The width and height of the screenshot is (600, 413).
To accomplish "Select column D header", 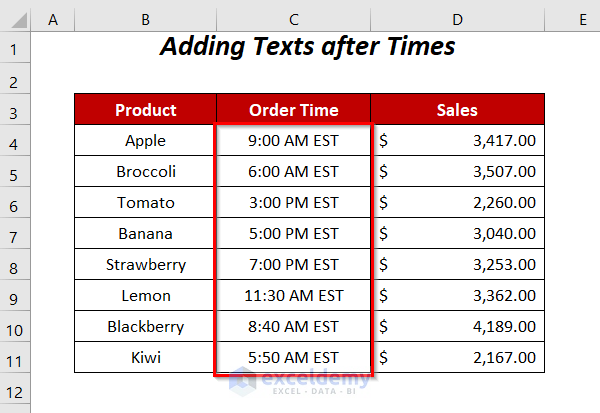I will (457, 17).
